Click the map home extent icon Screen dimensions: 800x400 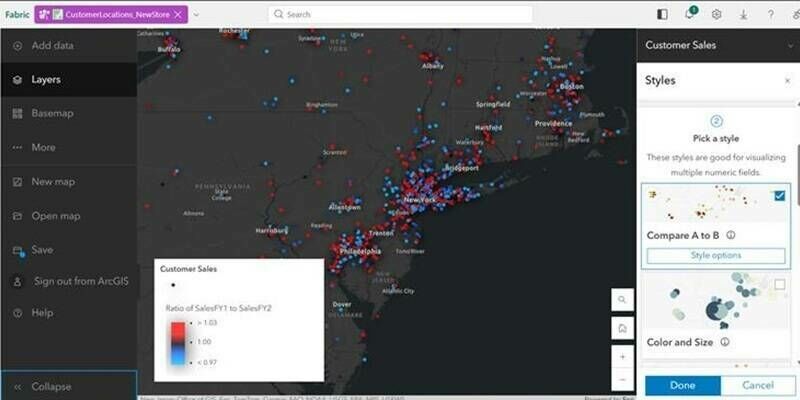click(622, 328)
